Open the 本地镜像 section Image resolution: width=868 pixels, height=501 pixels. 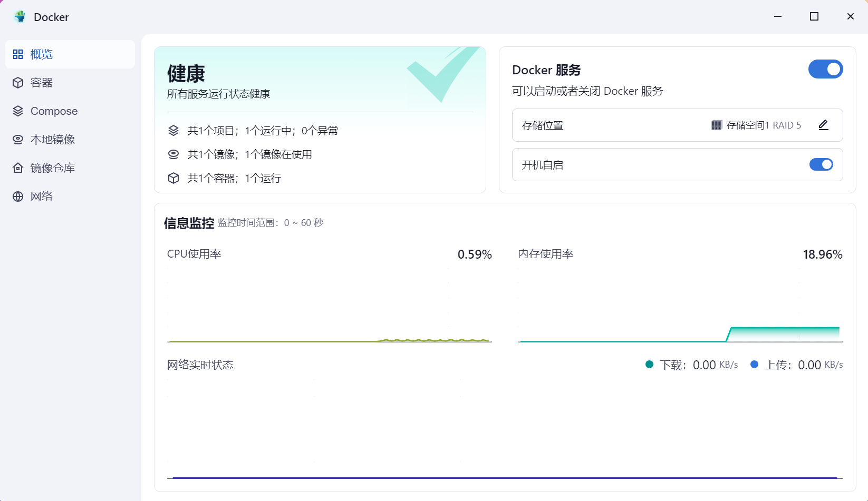pyautogui.click(x=70, y=140)
